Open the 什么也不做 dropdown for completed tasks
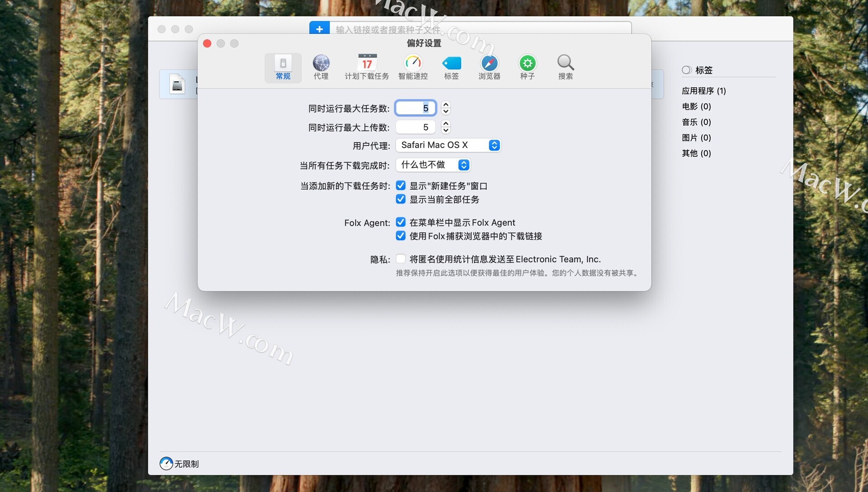This screenshot has height=492, width=868. tap(433, 165)
